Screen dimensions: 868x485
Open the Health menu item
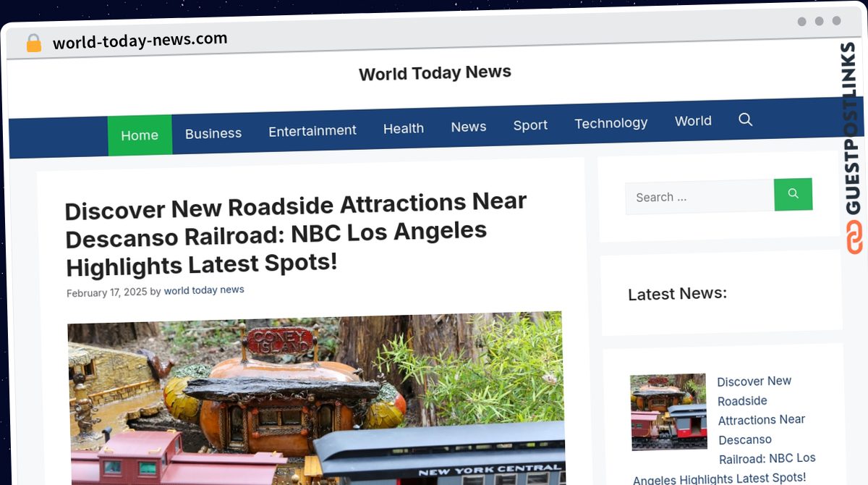click(x=404, y=129)
